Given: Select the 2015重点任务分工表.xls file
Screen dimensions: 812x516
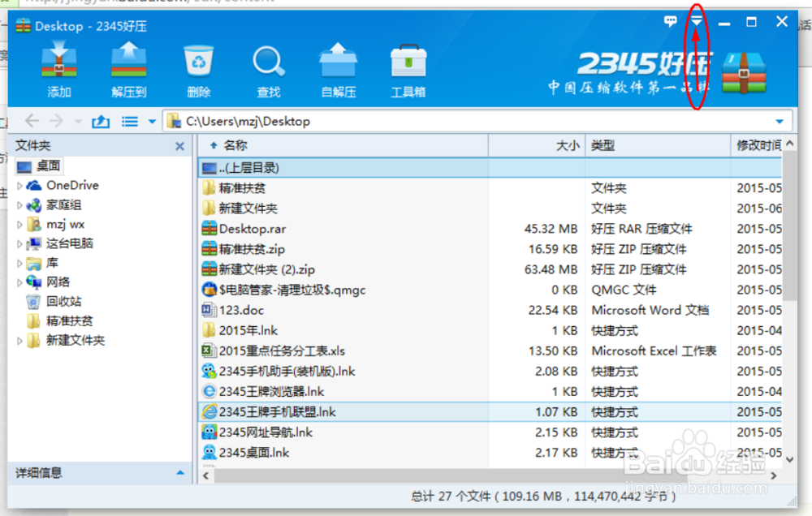Looking at the screenshot, I should [490, 351].
